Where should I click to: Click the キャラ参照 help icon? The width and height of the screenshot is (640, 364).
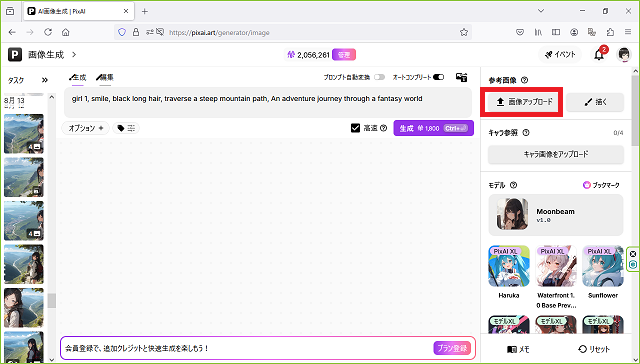coord(526,132)
